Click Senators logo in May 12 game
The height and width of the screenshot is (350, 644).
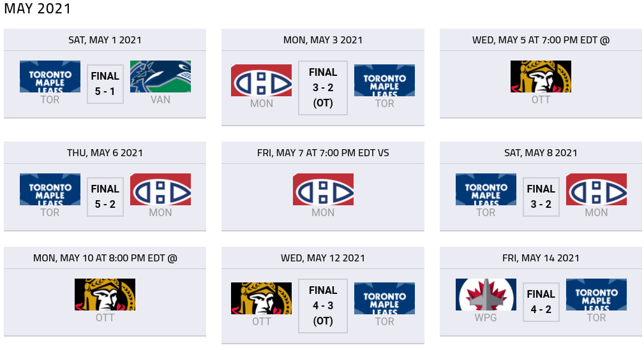click(x=261, y=298)
